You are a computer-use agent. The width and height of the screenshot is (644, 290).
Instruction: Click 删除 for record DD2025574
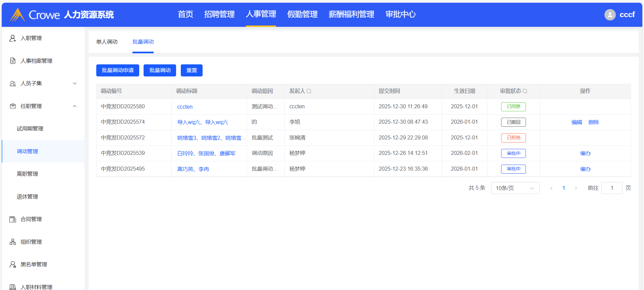[x=593, y=122]
